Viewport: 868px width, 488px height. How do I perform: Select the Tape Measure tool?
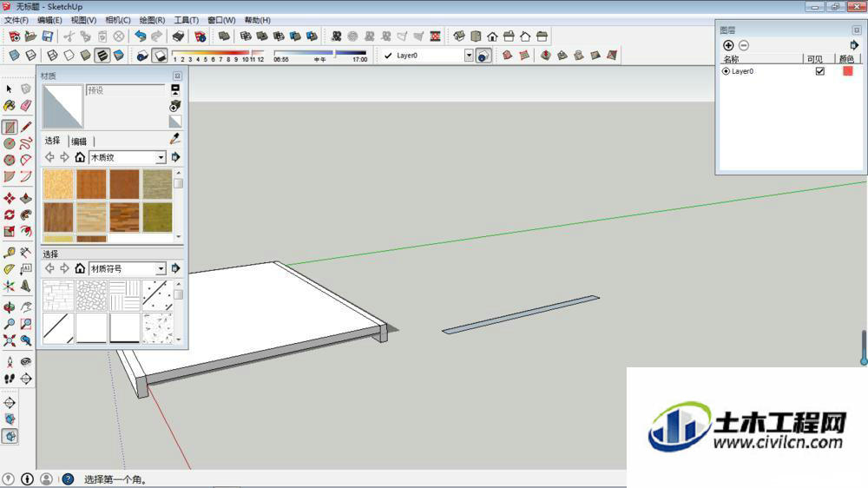point(10,253)
